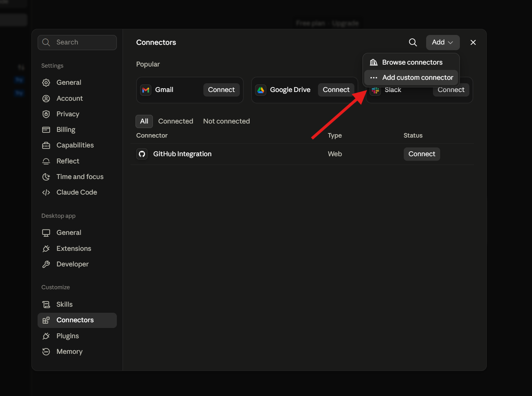The height and width of the screenshot is (396, 532).
Task: Open Claude Code settings via code icon
Action: pos(46,192)
